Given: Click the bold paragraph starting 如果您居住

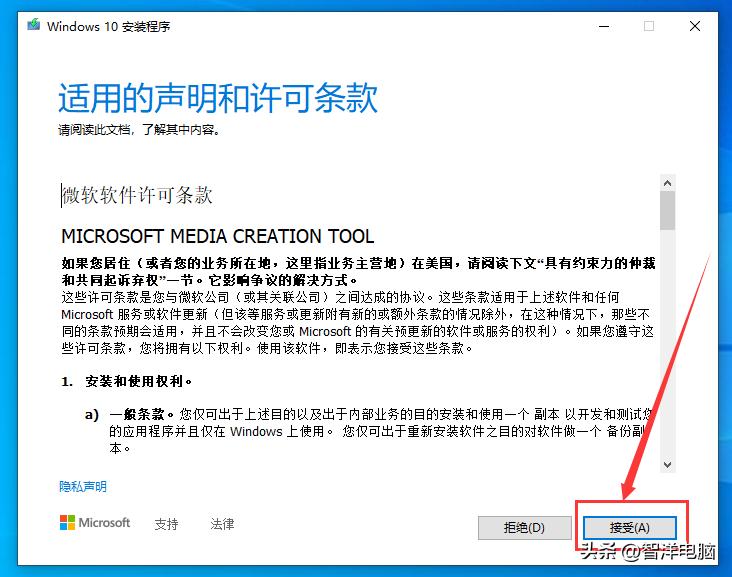Looking at the screenshot, I should click(359, 272).
